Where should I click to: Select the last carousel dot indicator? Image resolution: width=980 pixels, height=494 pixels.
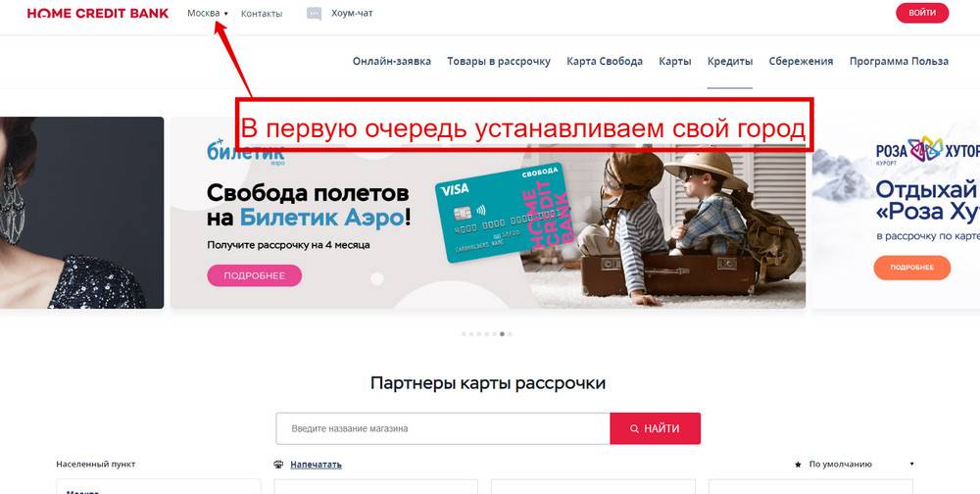coord(510,334)
